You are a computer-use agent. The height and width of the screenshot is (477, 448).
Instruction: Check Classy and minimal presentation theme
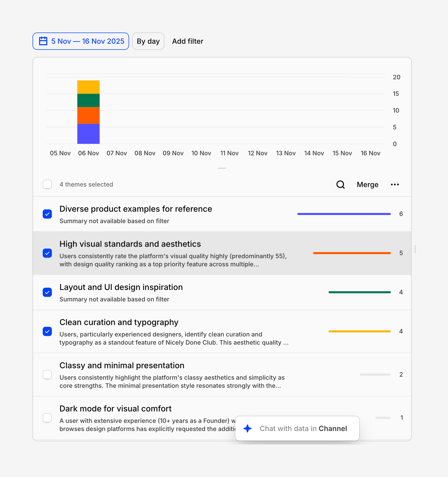pyautogui.click(x=47, y=375)
